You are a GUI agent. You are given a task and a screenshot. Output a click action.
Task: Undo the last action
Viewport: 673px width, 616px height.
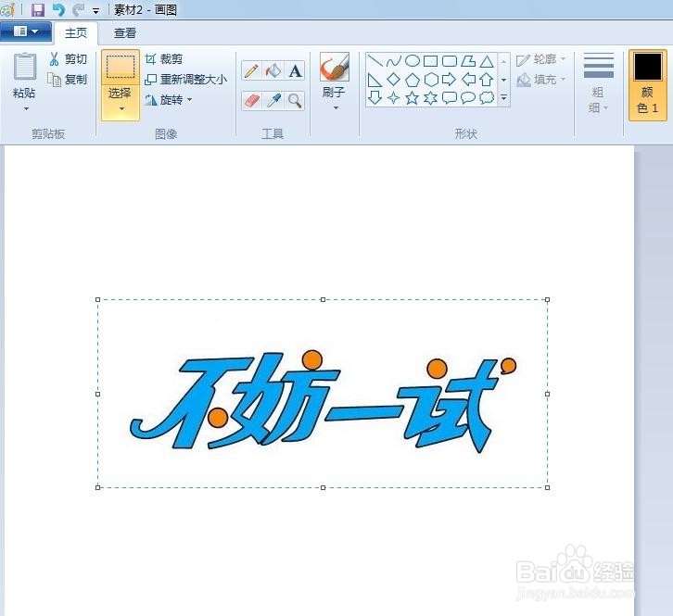click(x=58, y=9)
